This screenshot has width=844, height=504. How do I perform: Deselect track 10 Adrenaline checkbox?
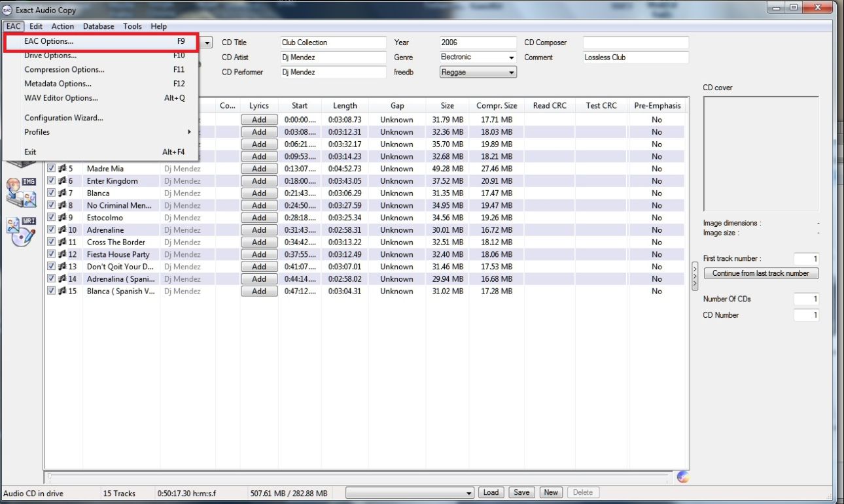click(x=52, y=230)
